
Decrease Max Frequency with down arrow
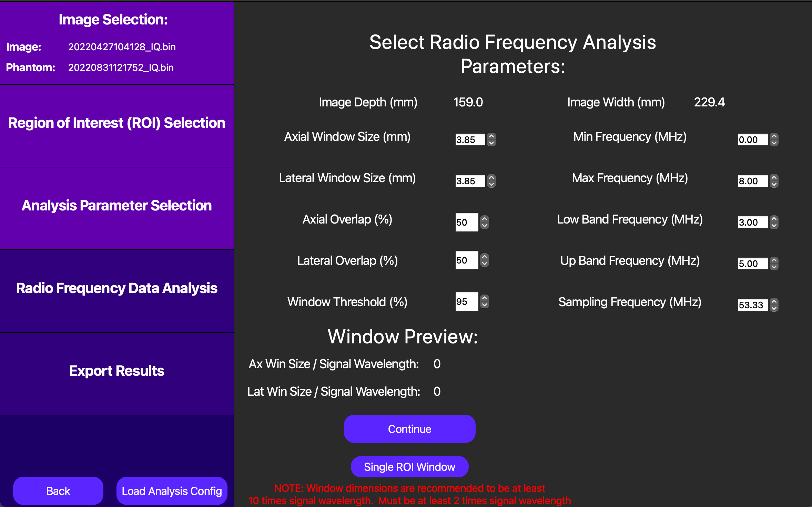774,184
